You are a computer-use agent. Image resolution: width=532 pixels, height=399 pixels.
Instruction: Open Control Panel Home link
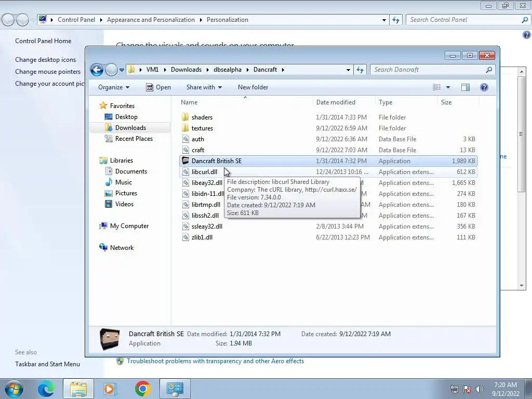coord(43,41)
